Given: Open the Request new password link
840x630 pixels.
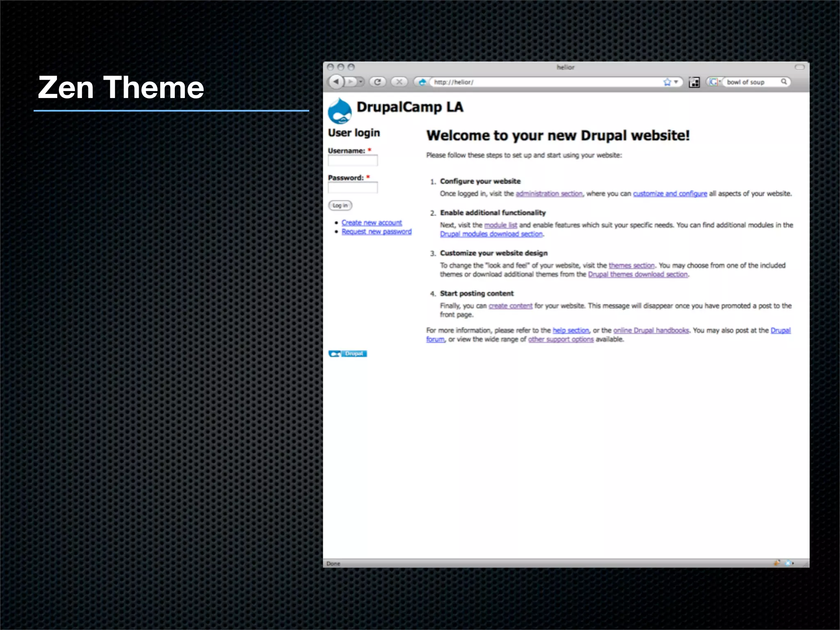Looking at the screenshot, I should [x=377, y=232].
